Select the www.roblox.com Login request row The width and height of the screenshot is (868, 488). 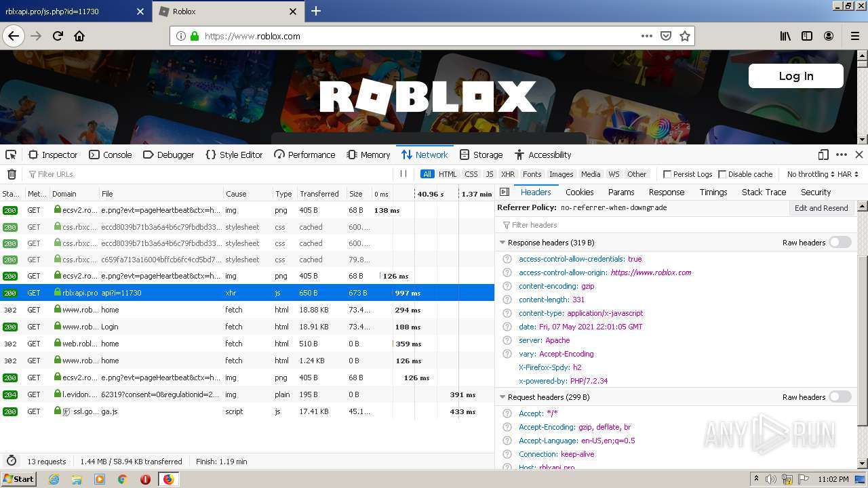pos(248,327)
